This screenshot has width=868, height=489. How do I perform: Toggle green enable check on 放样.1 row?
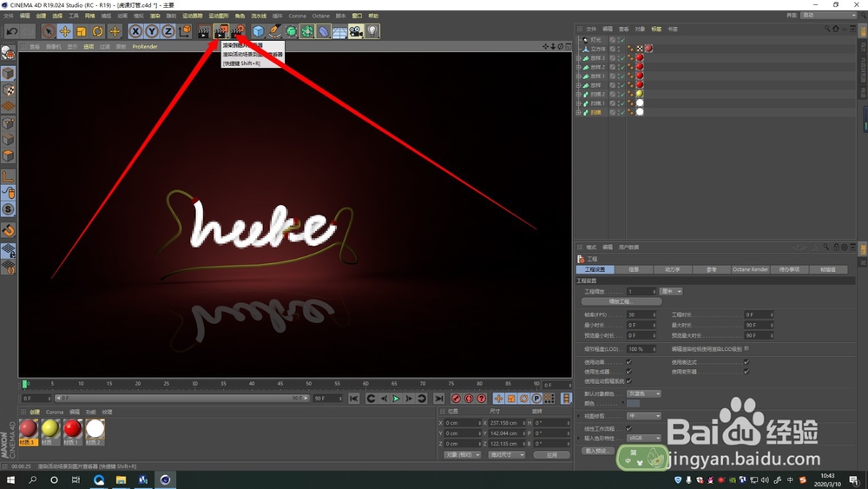coord(622,76)
